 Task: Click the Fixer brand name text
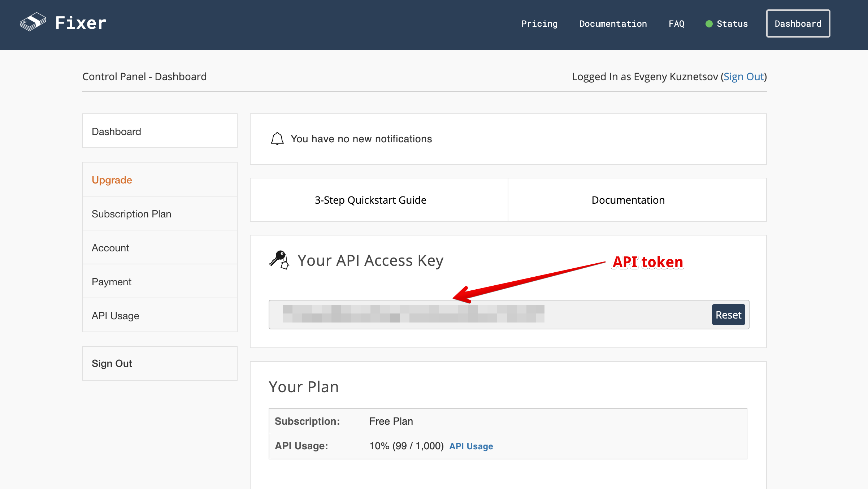[81, 23]
